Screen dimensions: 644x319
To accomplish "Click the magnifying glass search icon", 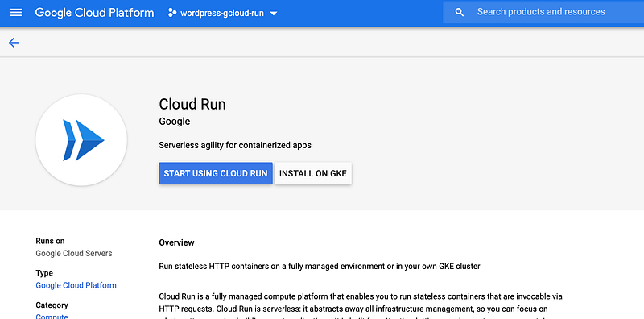I will click(460, 12).
